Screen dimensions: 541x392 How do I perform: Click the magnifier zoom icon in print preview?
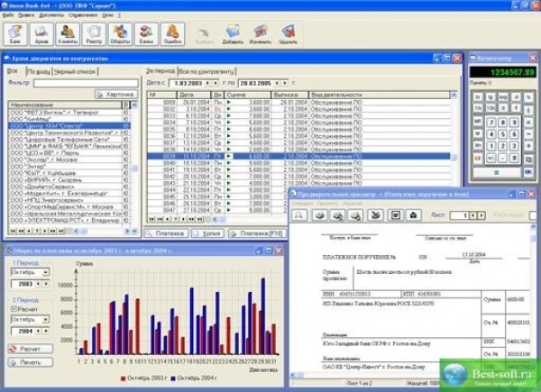[299, 215]
